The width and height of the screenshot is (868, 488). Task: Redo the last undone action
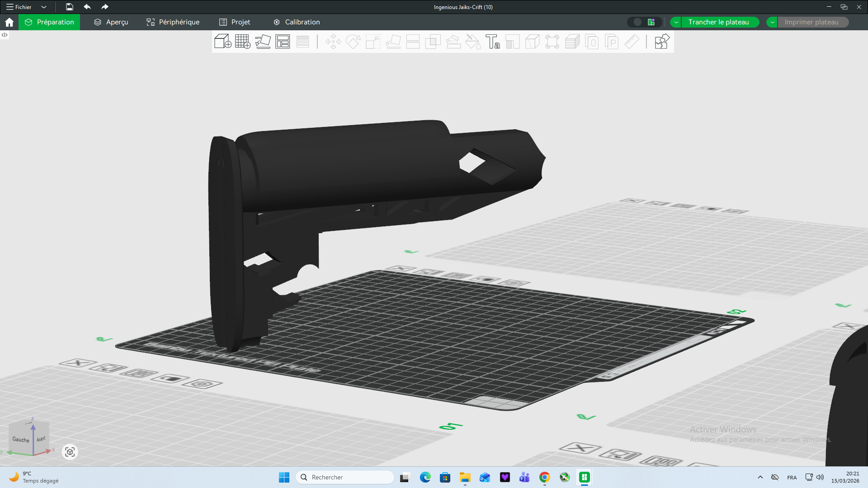(105, 7)
